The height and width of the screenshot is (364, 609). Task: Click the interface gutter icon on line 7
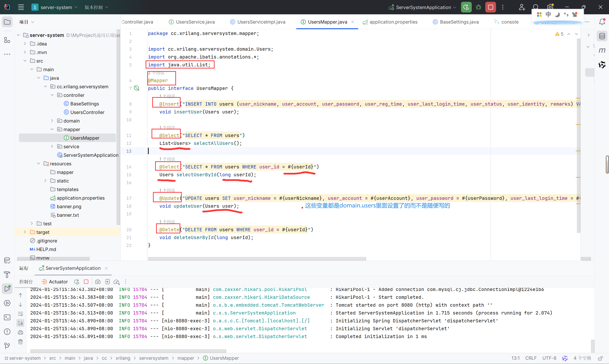[x=137, y=88]
